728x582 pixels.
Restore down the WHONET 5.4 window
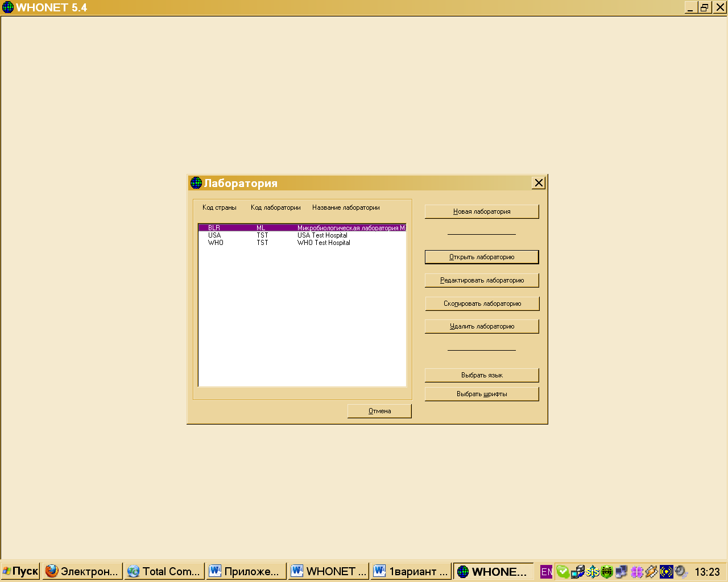(705, 7)
